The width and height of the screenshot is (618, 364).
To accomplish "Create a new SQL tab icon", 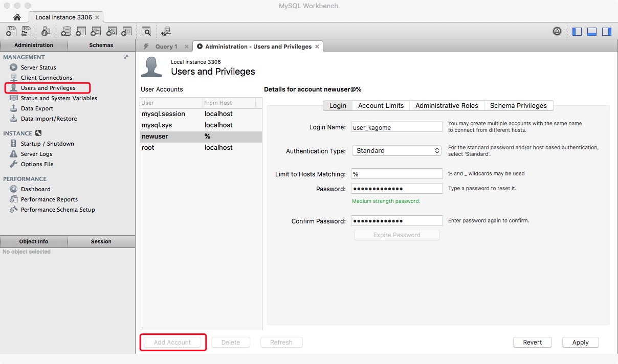I will (11, 32).
